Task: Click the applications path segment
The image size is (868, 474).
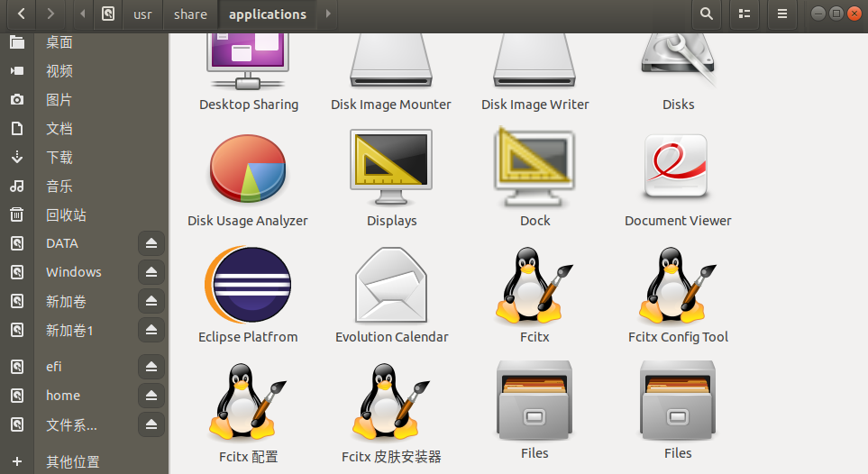Action: [x=268, y=14]
